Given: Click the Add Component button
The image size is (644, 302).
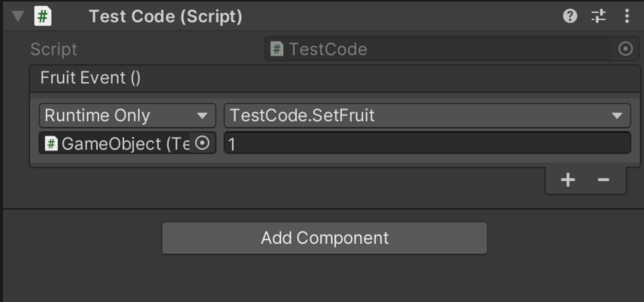Looking at the screenshot, I should 325,238.
